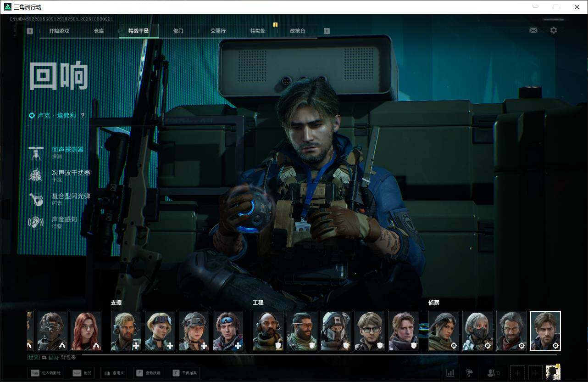Go to the 部门 tab
588x382 pixels.
(x=178, y=31)
